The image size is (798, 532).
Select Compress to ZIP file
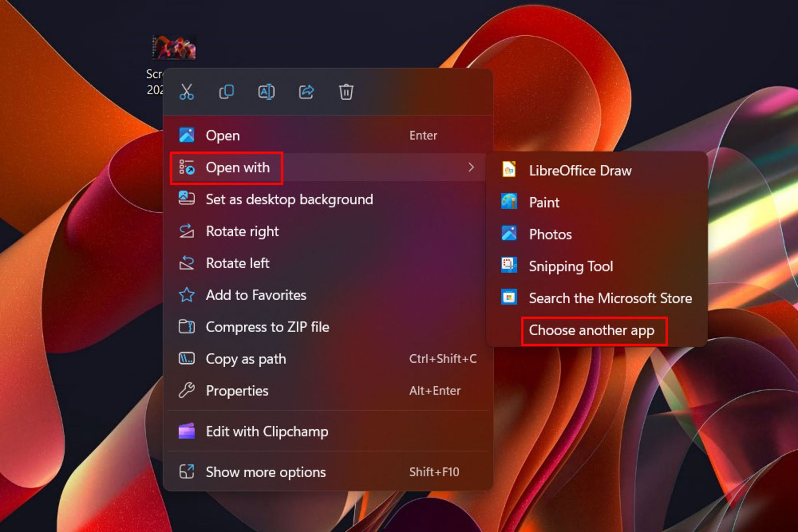(328, 327)
